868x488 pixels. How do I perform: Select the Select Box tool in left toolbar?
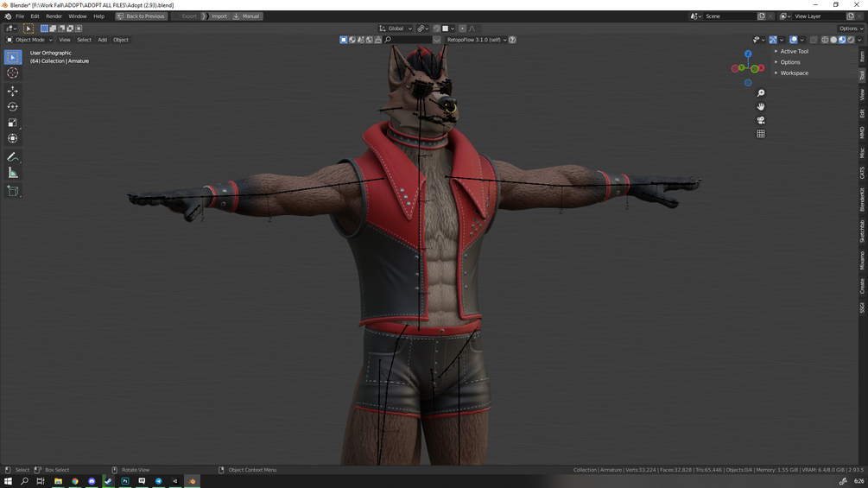click(13, 57)
